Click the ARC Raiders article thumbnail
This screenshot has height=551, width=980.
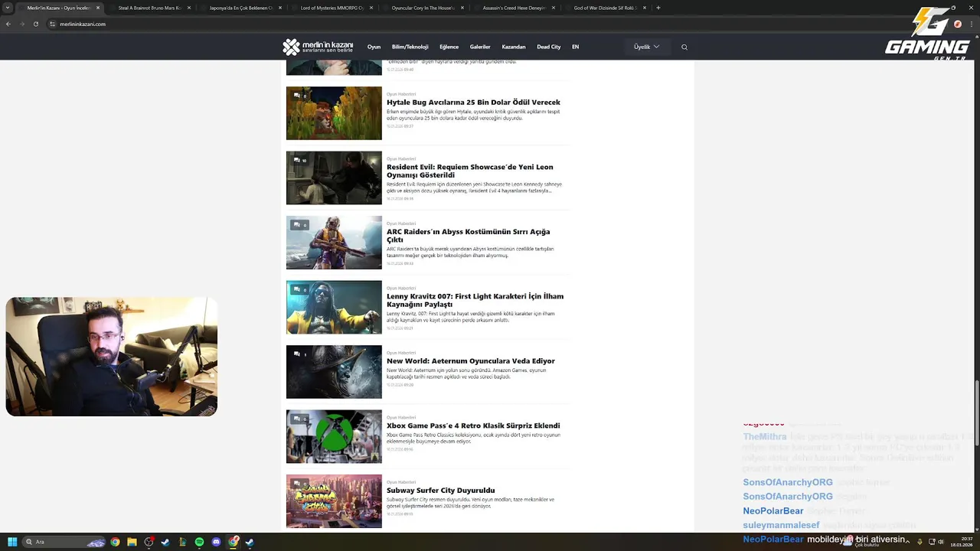pos(334,243)
